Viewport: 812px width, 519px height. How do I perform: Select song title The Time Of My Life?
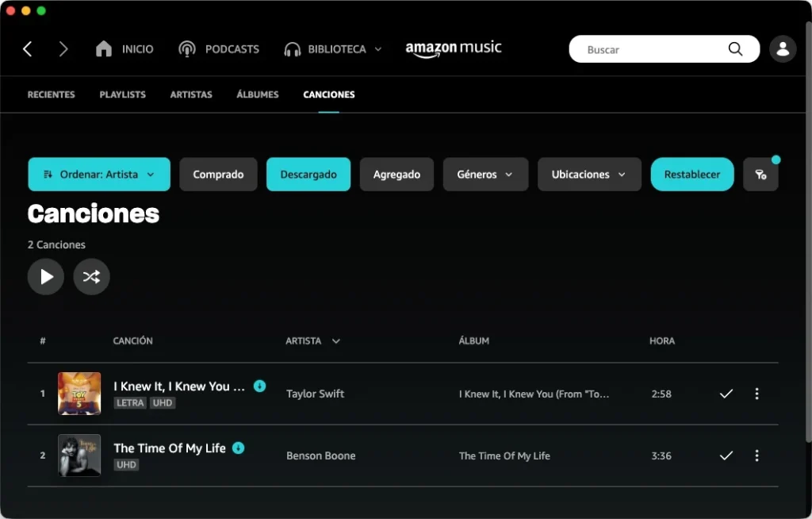click(x=170, y=448)
